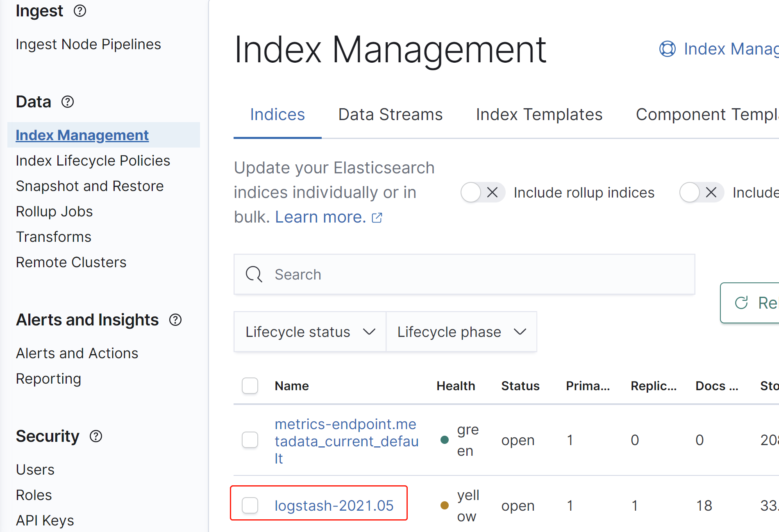Open the Lifecycle status dropdown
Viewport: 779px width, 532px height.
click(309, 332)
